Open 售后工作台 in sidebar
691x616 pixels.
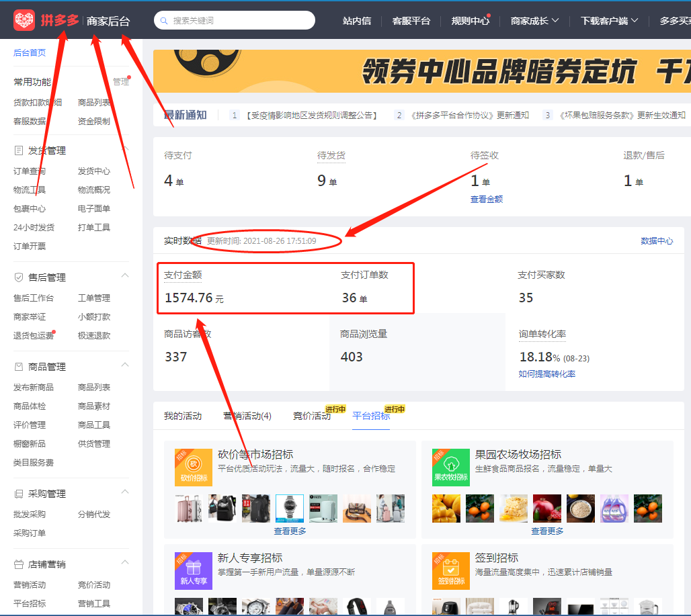(34, 298)
